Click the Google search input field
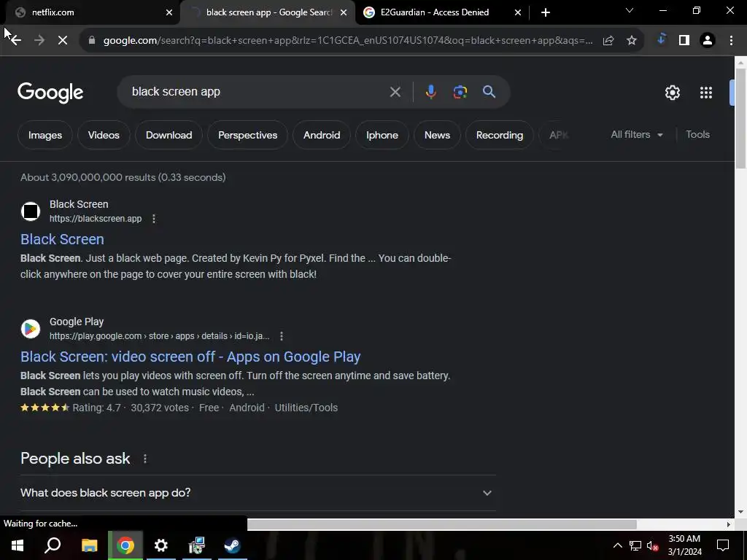Viewport: 747px width, 560px height. (258, 92)
